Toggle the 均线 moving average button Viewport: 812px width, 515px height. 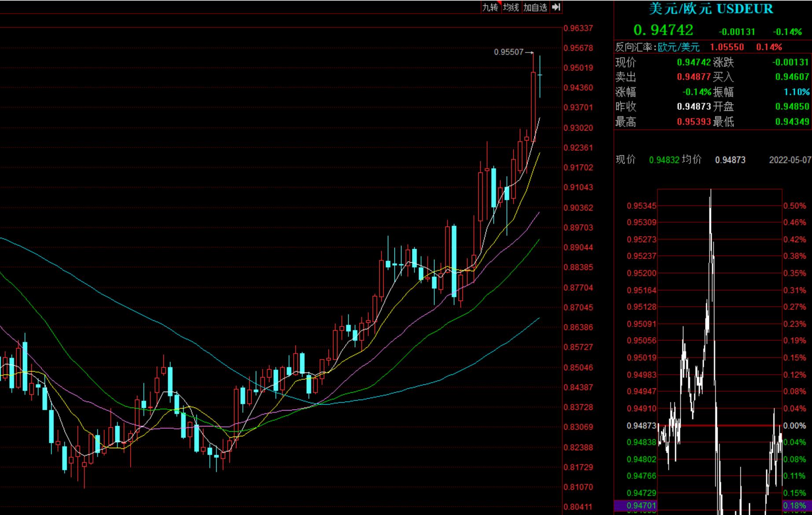pyautogui.click(x=511, y=7)
